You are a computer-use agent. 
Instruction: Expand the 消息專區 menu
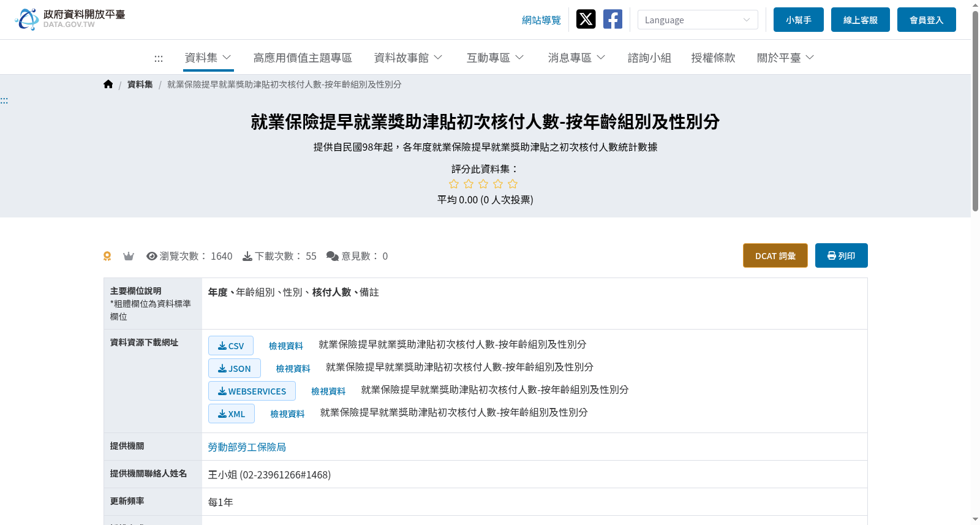[x=577, y=58]
